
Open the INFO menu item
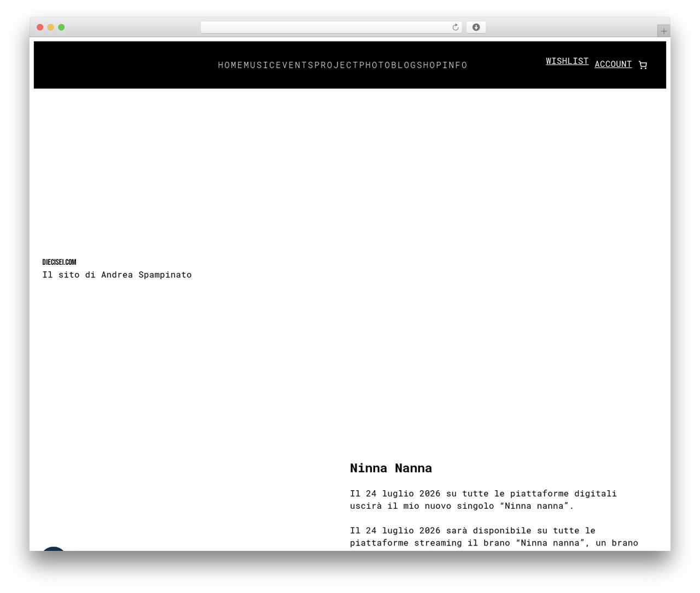pyautogui.click(x=455, y=65)
